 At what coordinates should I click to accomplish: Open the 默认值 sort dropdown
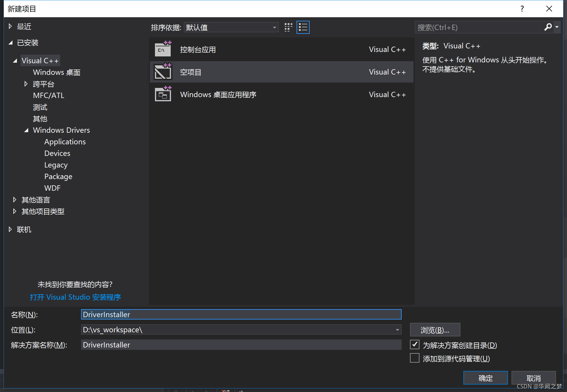point(274,27)
